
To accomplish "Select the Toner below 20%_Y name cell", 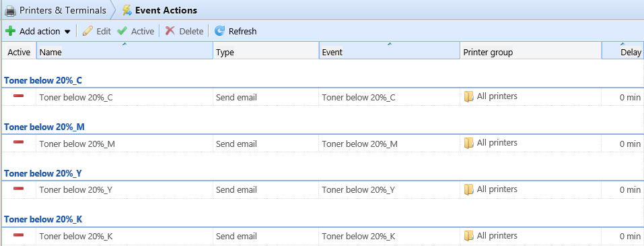I will (x=125, y=189).
